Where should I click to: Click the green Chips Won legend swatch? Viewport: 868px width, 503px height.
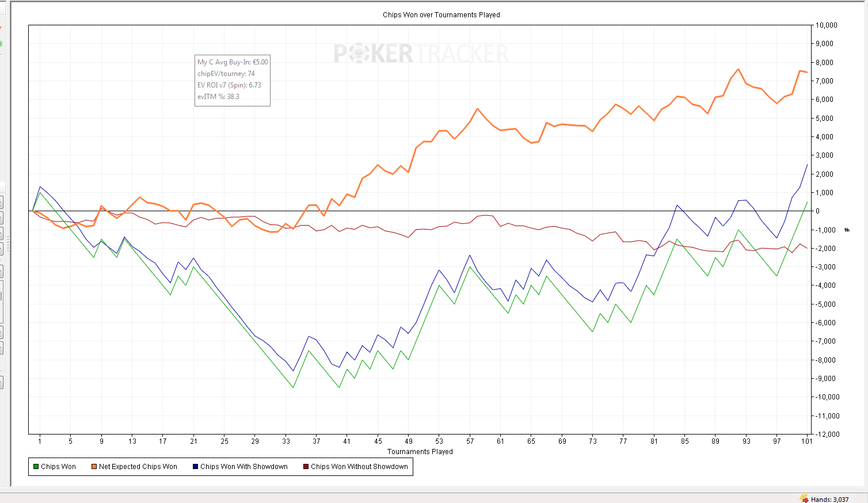36,467
